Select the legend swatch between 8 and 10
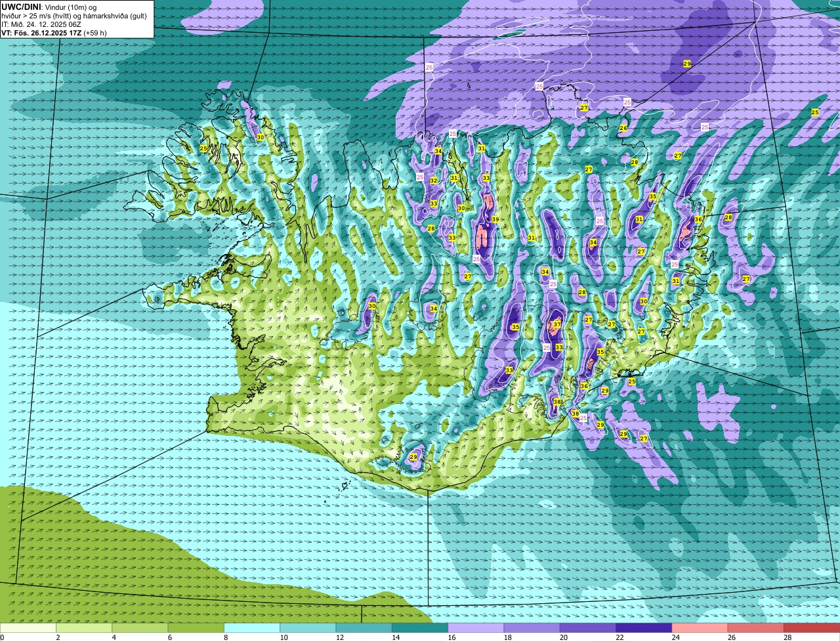Image resolution: width=840 pixels, height=642 pixels. tap(252, 628)
